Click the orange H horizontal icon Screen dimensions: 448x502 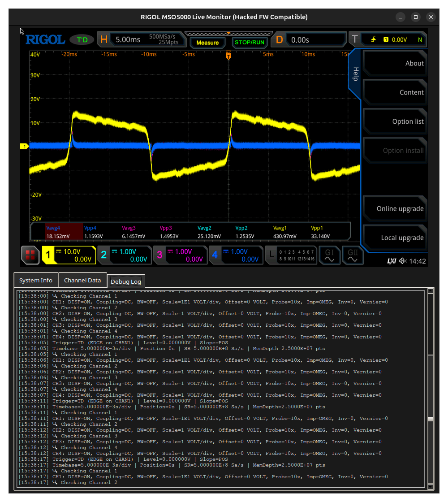pos(103,40)
